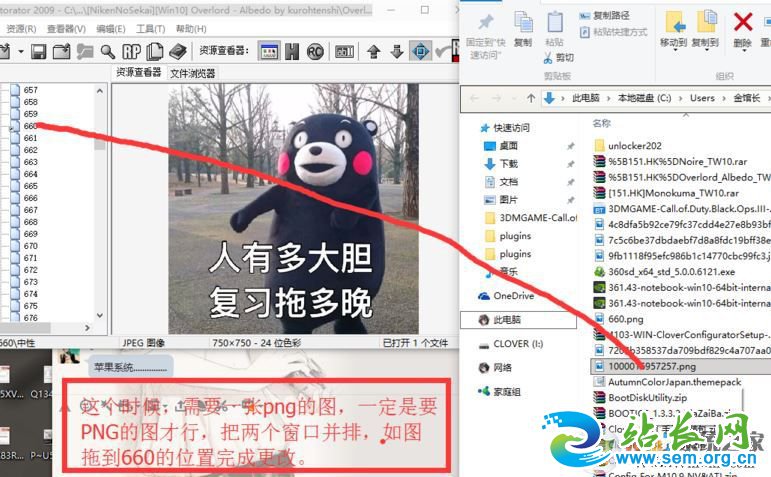
Task: Open the 帮助(H) menu
Action: click(191, 29)
